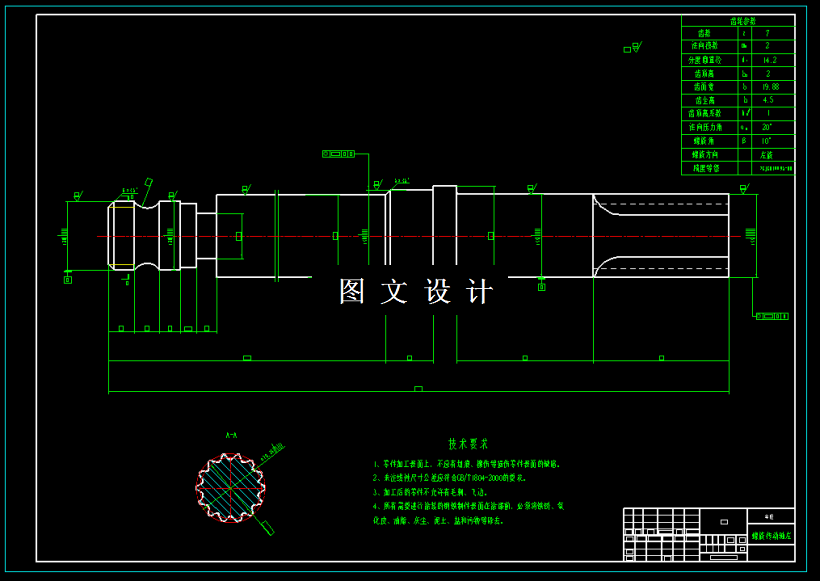This screenshot has height=581, width=820.
Task: Select the 法向压力角 row label
Action: pos(705,127)
